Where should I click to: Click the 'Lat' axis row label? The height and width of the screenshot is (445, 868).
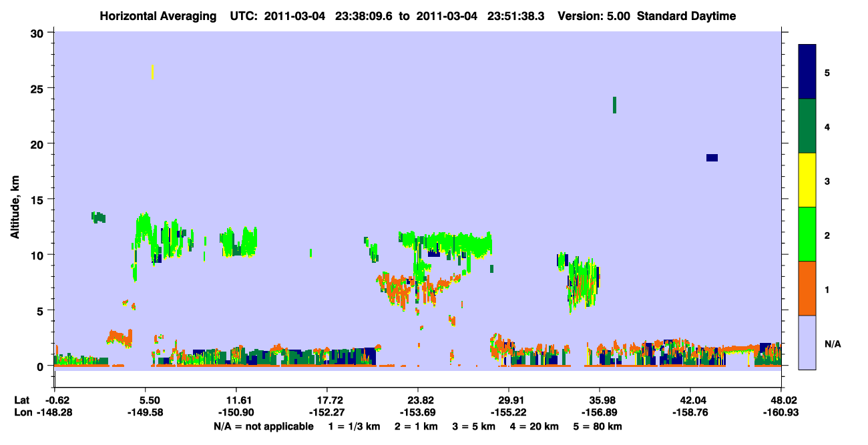[22, 400]
